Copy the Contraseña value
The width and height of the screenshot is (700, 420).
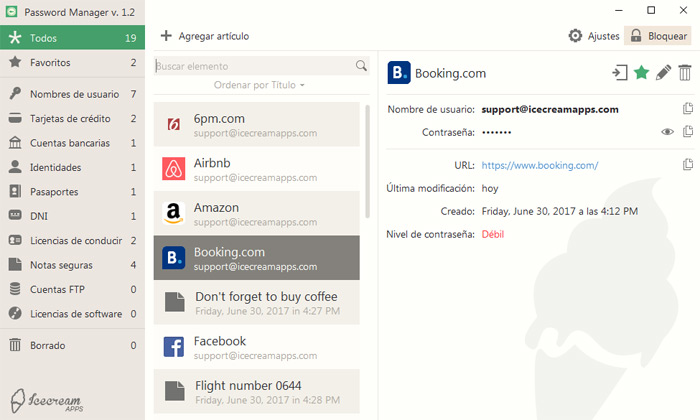tap(688, 131)
